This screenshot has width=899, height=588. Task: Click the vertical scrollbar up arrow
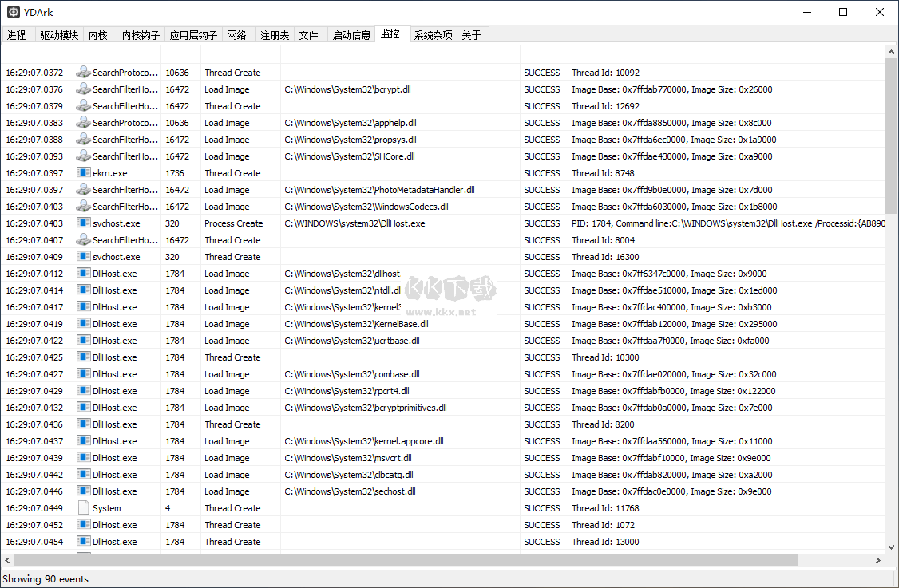[x=892, y=49]
